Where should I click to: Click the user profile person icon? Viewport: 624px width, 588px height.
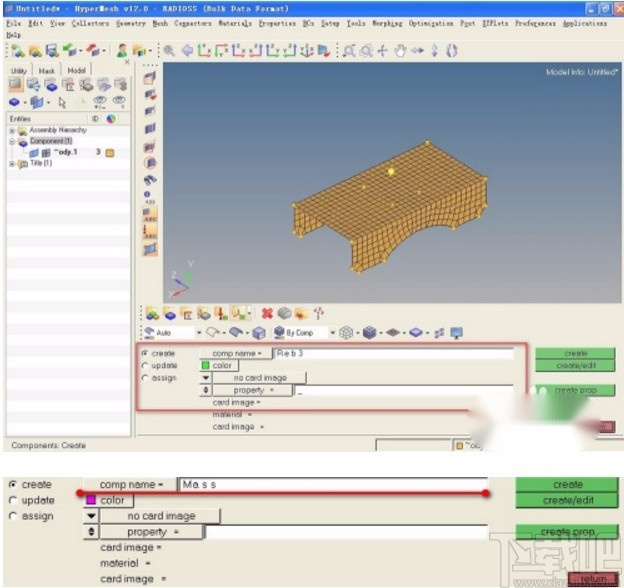pos(123,51)
